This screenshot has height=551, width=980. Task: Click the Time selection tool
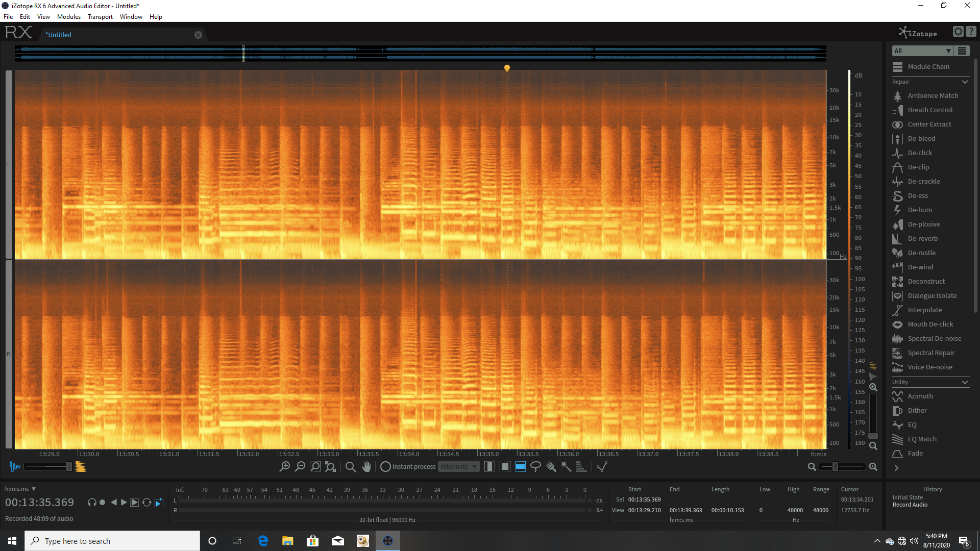(x=489, y=466)
